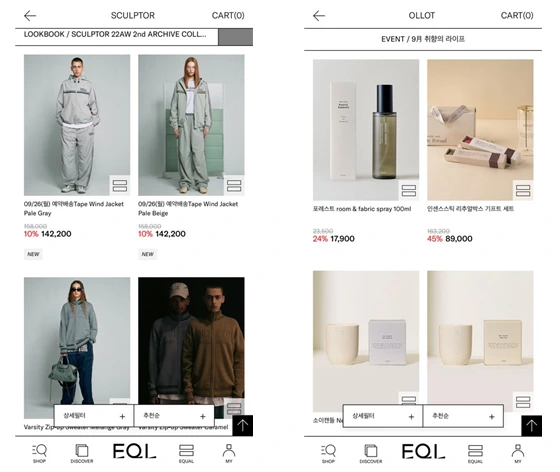Toggle equal icon on room & fabric spray
This screenshot has width=560, height=472.
pyautogui.click(x=409, y=190)
